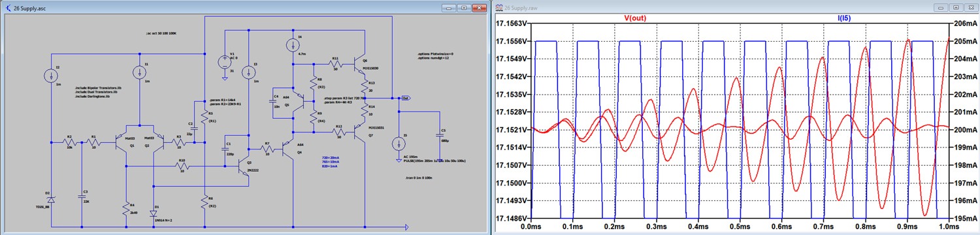Click blue comment text 720=20mA

point(331,157)
